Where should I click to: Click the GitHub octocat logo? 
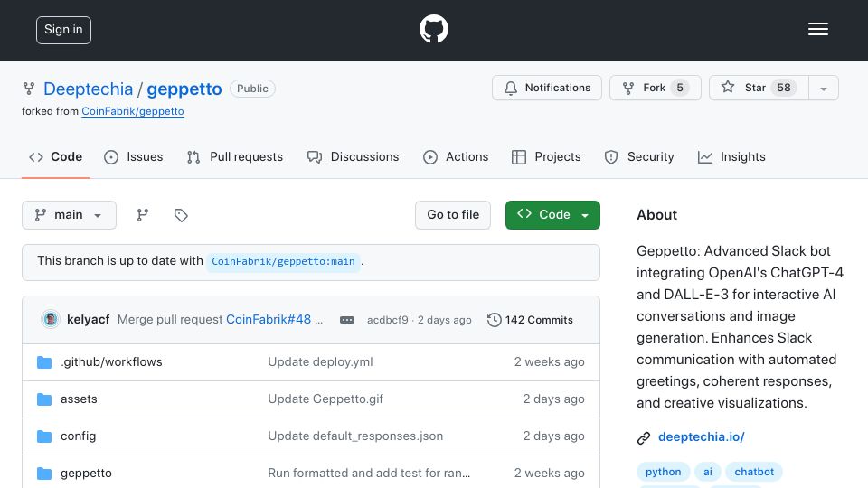[x=433, y=29]
